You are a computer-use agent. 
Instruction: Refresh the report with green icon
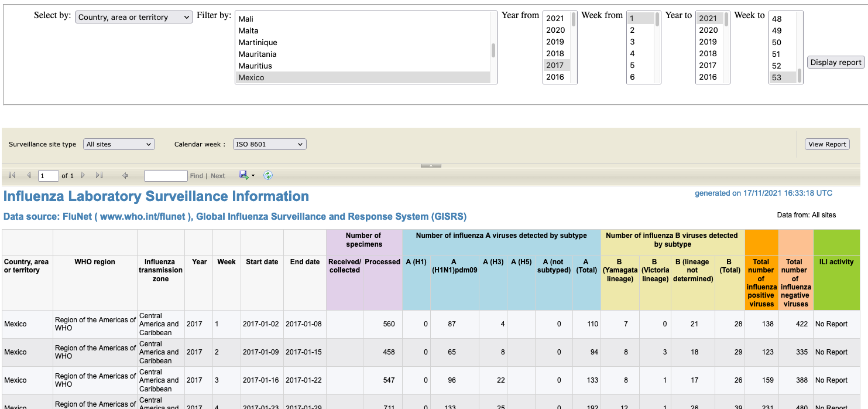[x=268, y=175]
